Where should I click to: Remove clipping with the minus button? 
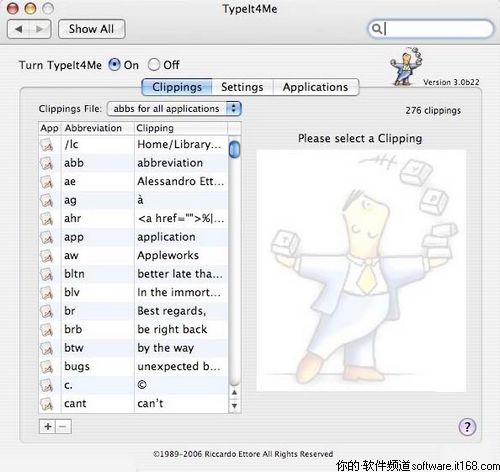(x=63, y=426)
